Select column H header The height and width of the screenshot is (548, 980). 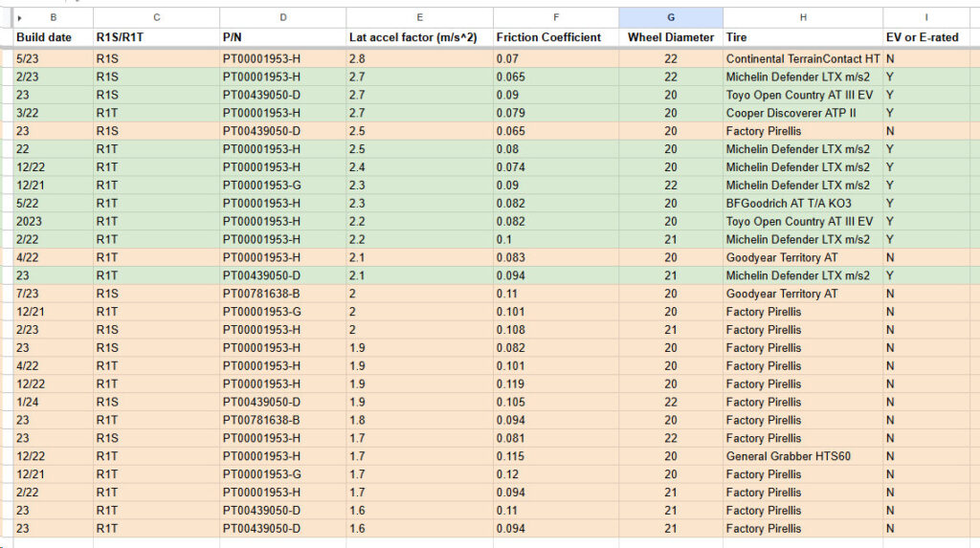(803, 17)
